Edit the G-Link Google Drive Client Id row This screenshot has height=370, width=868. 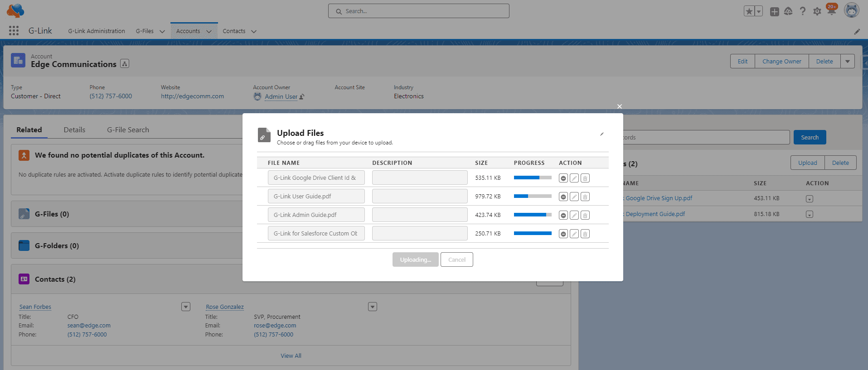pyautogui.click(x=574, y=178)
